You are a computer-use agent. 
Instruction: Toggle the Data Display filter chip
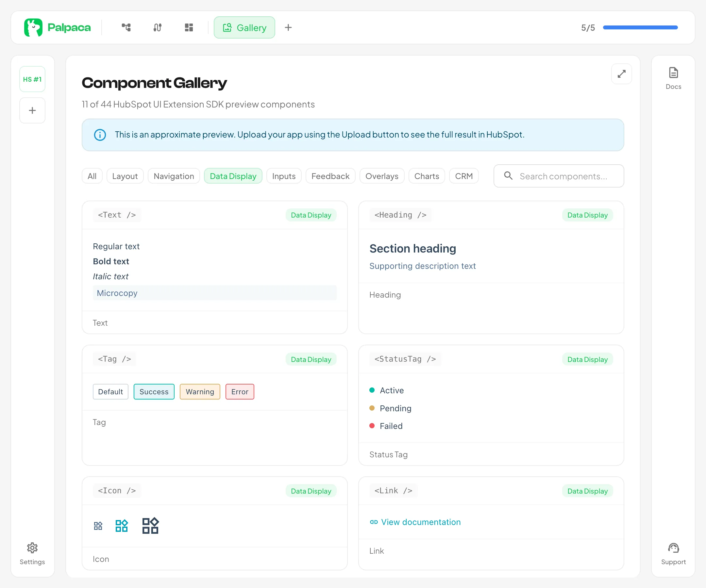coord(233,176)
